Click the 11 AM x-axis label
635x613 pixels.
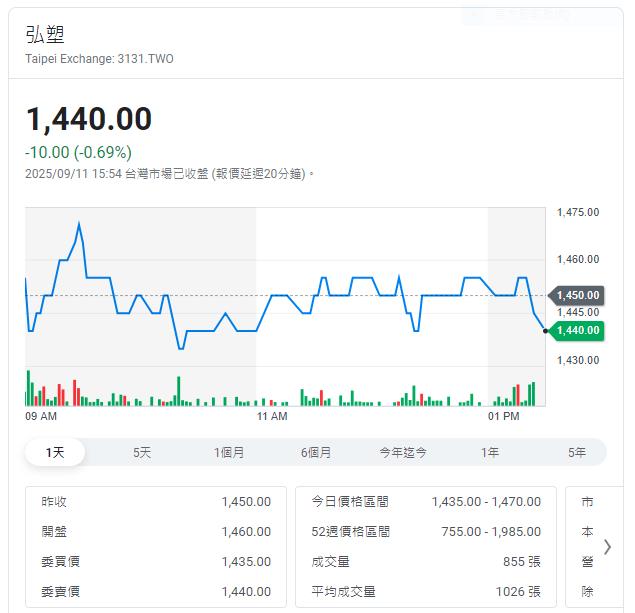(272, 416)
